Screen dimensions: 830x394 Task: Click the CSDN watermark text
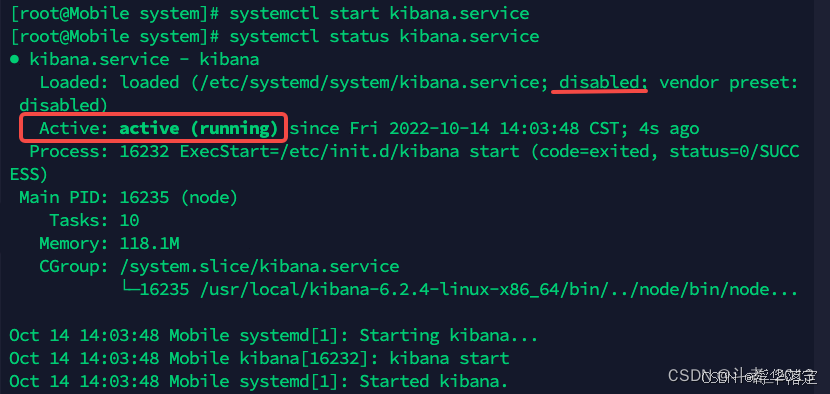(742, 376)
